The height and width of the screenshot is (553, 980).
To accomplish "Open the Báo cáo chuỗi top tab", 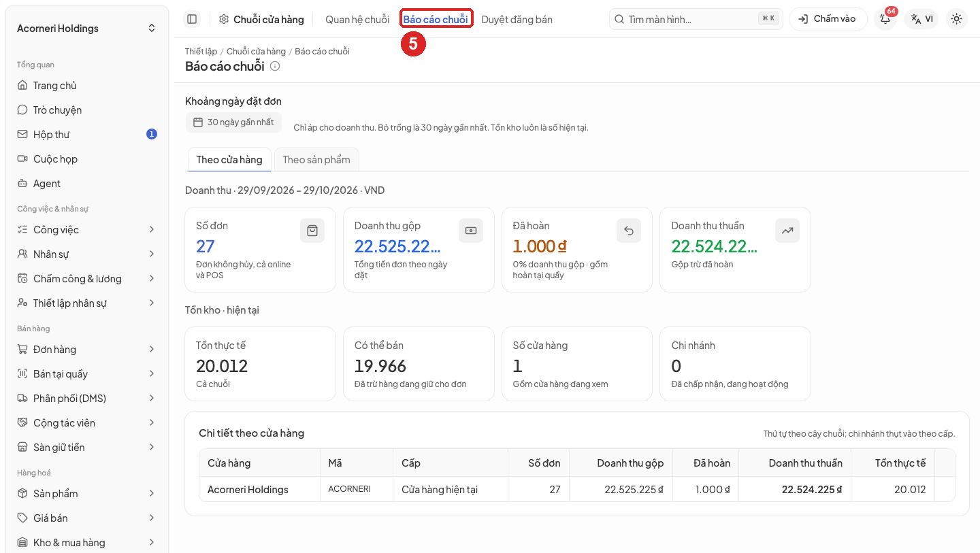I will click(x=436, y=19).
